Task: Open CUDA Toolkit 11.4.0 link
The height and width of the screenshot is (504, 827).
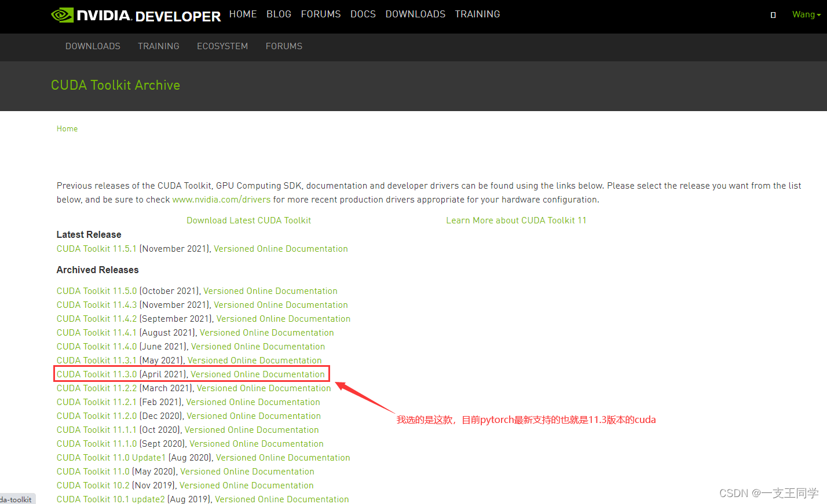Action: (97, 347)
